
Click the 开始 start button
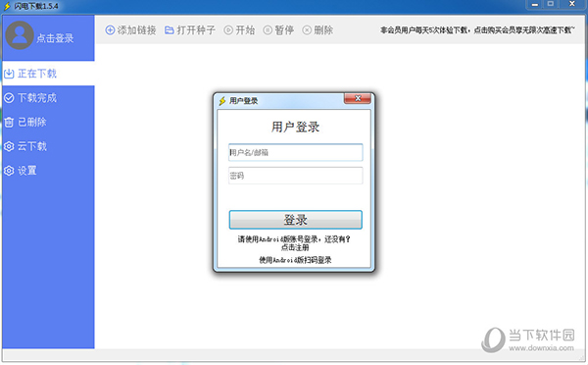pos(239,30)
